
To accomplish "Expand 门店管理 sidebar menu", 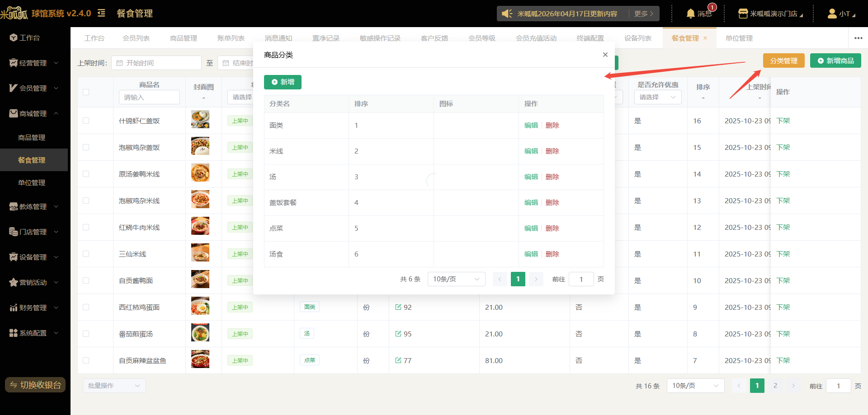I will coord(34,232).
